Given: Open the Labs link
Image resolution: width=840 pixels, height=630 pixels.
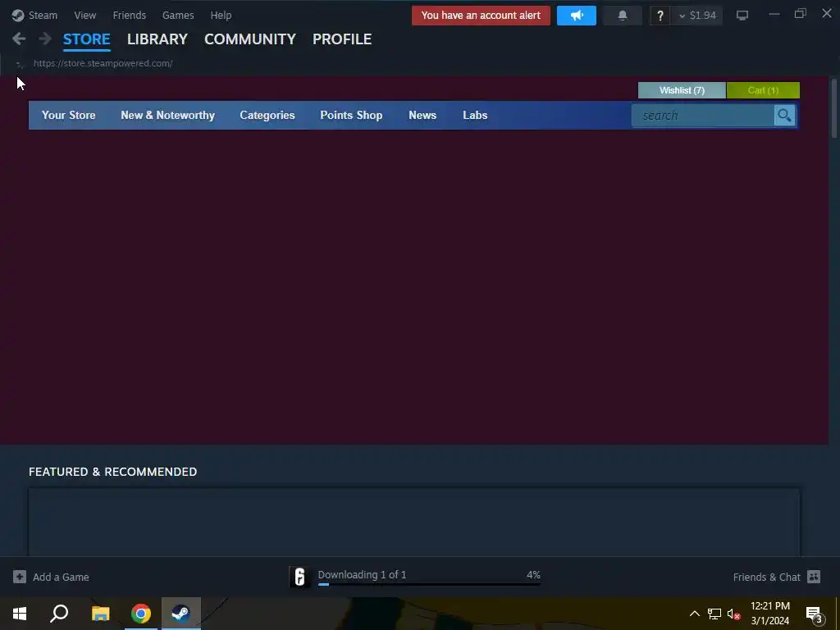Looking at the screenshot, I should click(x=475, y=115).
